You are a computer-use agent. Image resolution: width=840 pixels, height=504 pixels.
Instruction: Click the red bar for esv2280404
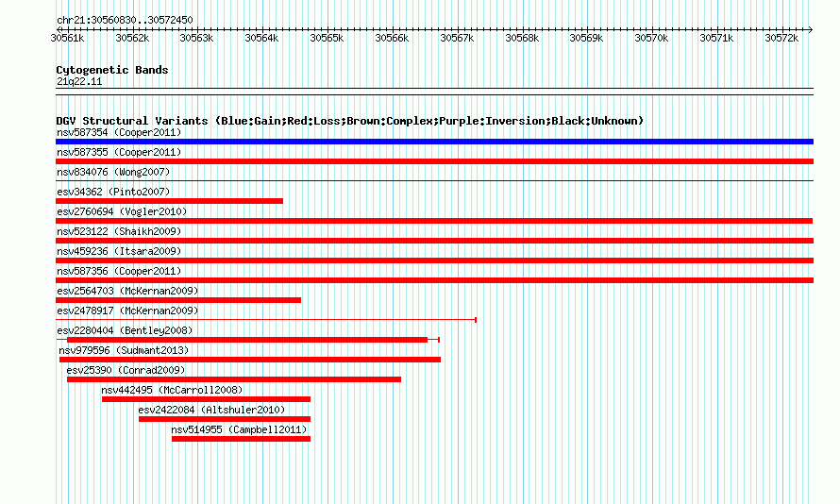[x=247, y=340]
